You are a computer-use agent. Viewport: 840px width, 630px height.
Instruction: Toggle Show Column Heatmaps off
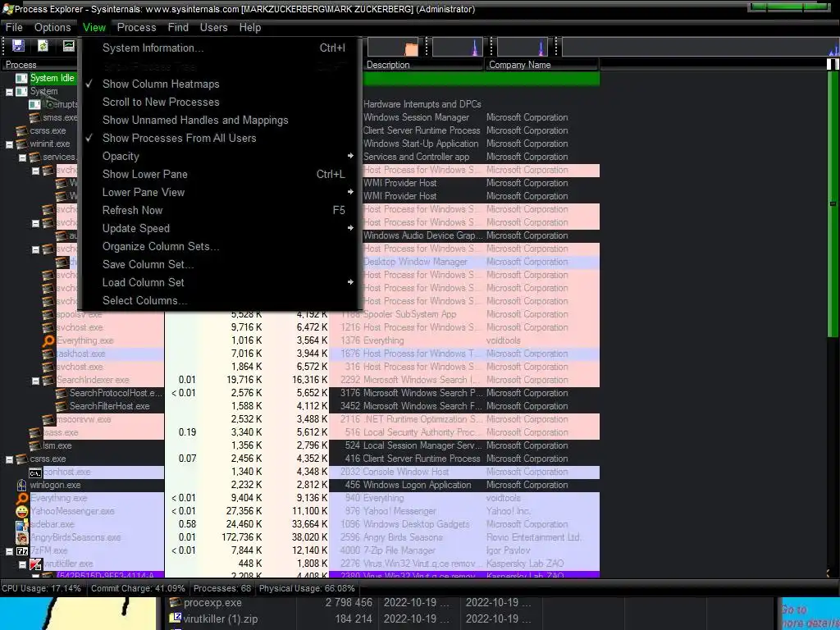point(161,84)
